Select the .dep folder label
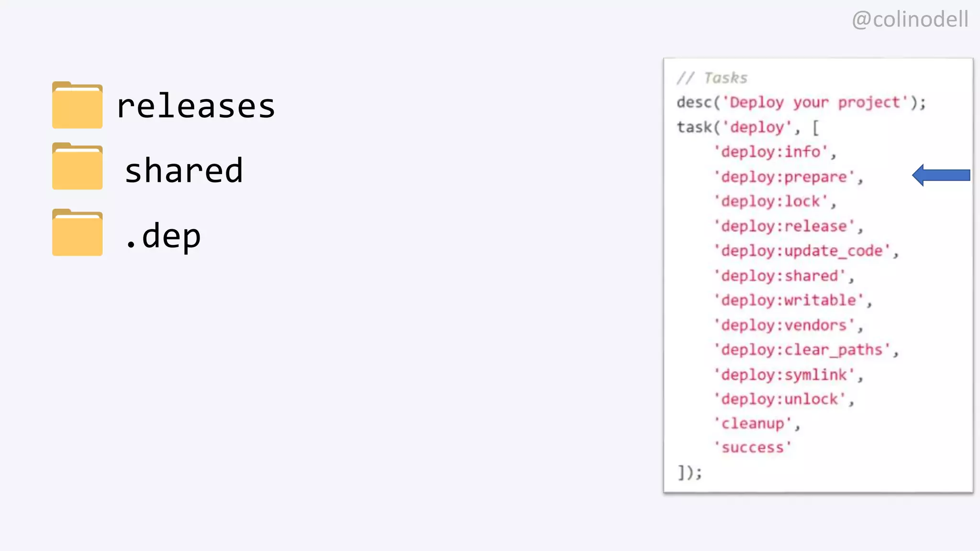 point(163,236)
